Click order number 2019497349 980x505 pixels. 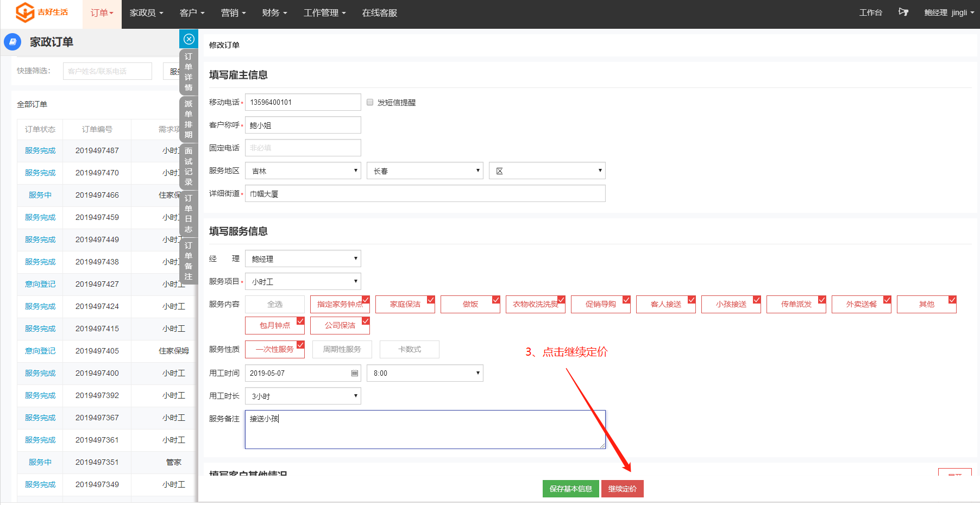click(x=97, y=484)
